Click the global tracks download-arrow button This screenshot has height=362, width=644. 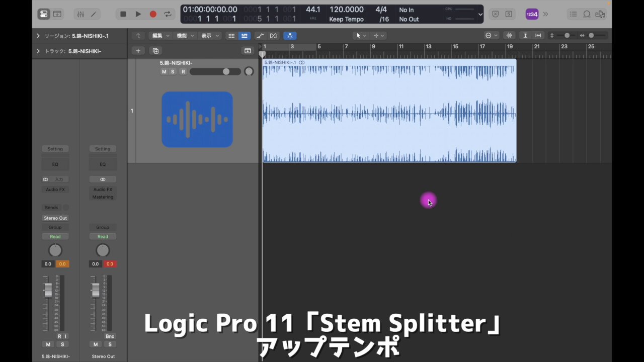(248, 51)
